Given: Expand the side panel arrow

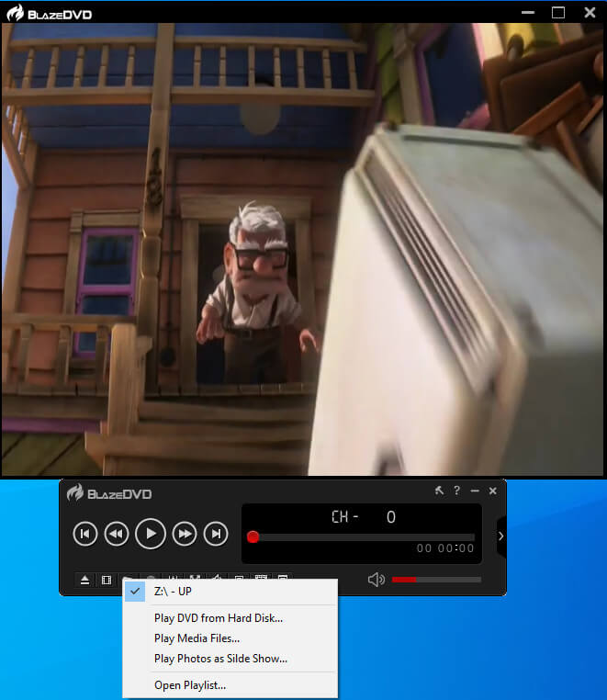Looking at the screenshot, I should [x=500, y=536].
